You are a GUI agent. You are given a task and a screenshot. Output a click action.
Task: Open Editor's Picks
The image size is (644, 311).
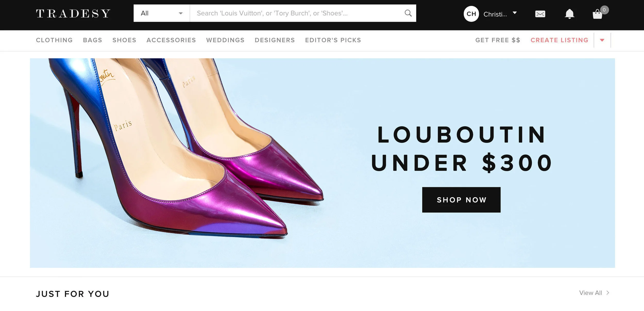333,40
